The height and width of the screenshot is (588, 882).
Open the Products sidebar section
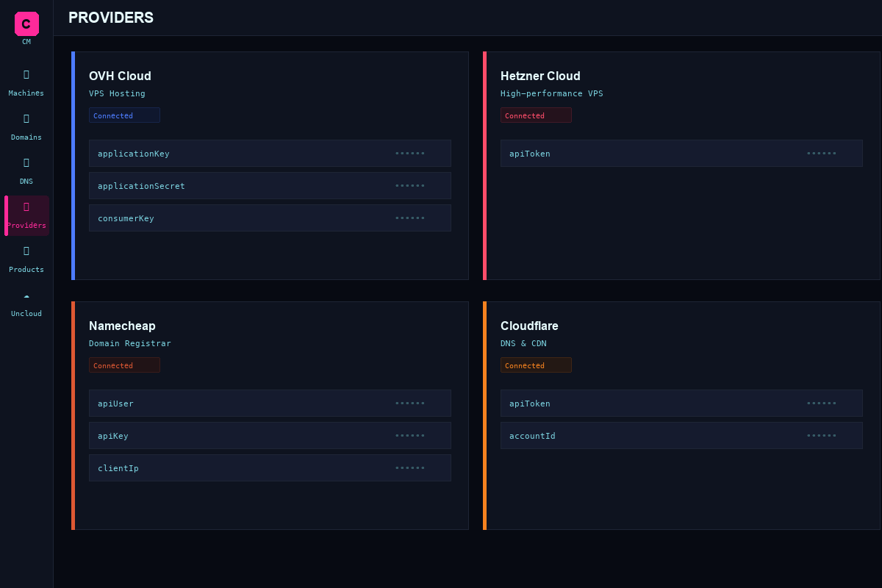tap(26, 259)
